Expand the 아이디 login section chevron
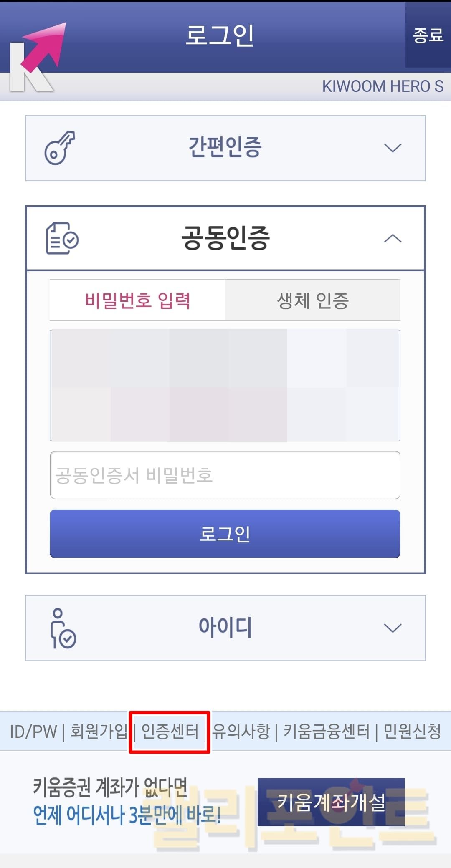 tap(393, 628)
